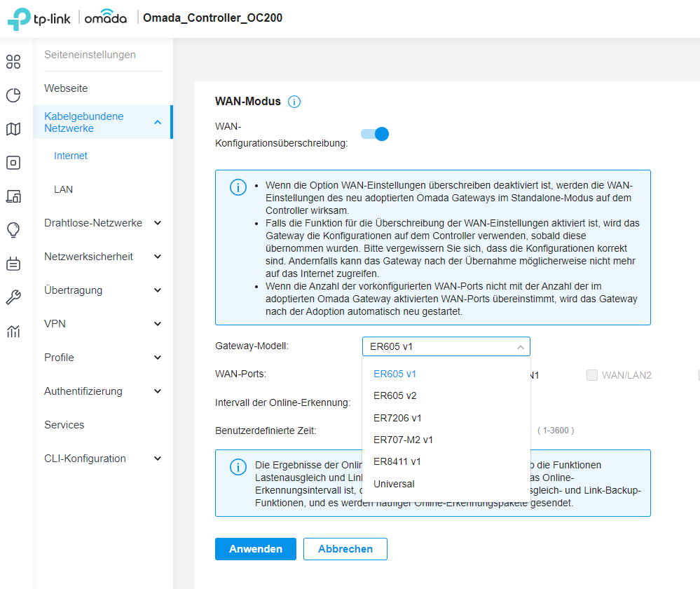Open the Services settings page
Image resolution: width=700 pixels, height=589 pixels.
[x=64, y=425]
